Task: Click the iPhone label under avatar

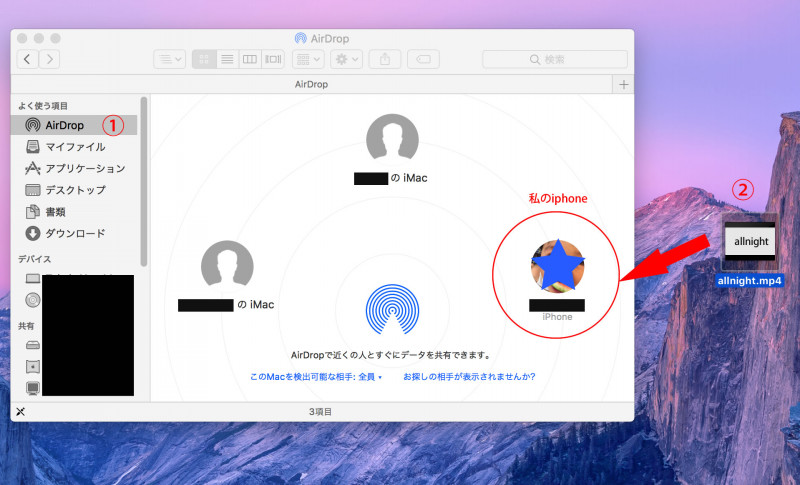Action: click(557, 317)
